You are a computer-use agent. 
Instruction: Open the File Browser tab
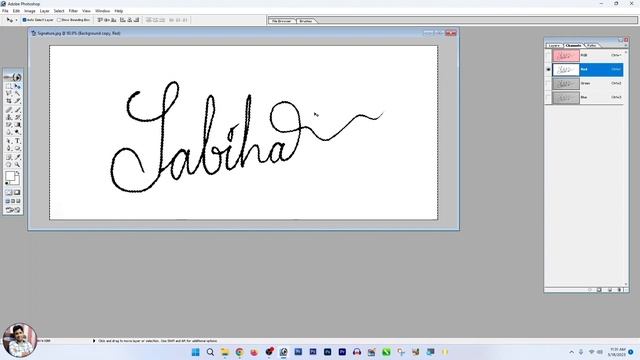(x=282, y=21)
